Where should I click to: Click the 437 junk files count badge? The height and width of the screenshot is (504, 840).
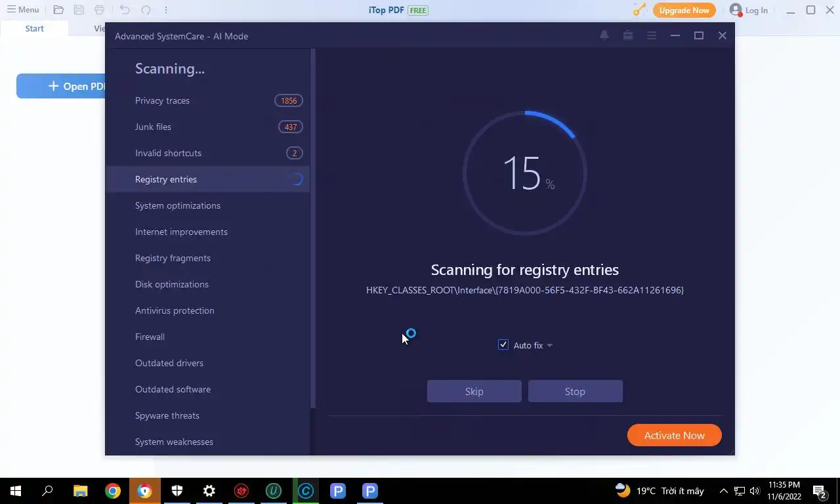pyautogui.click(x=291, y=127)
